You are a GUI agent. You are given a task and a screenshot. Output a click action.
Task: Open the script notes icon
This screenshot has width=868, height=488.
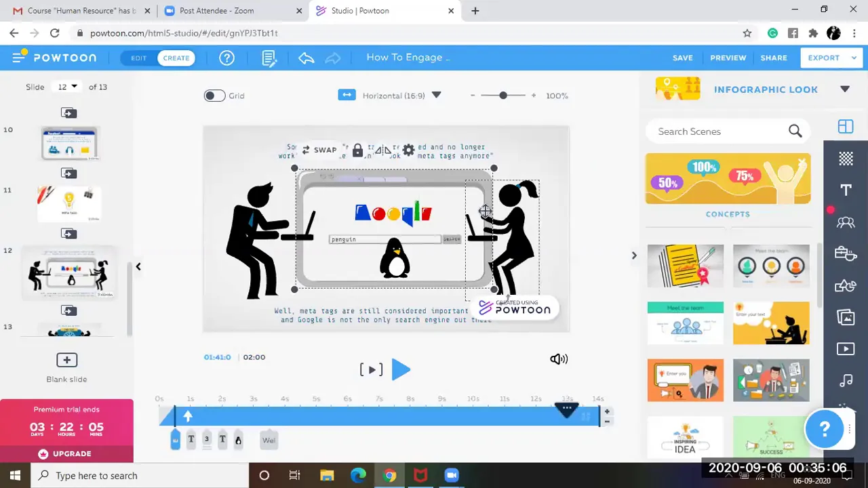[x=269, y=58]
